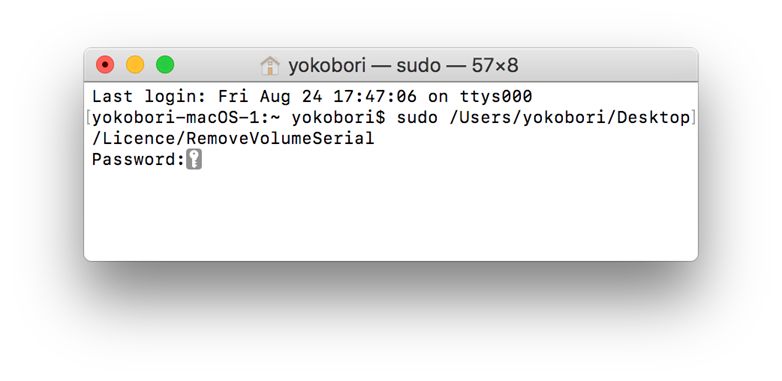This screenshot has width=782, height=381.
Task: Click the yokobori-macOS-1 hostname in prompt
Action: [176, 118]
